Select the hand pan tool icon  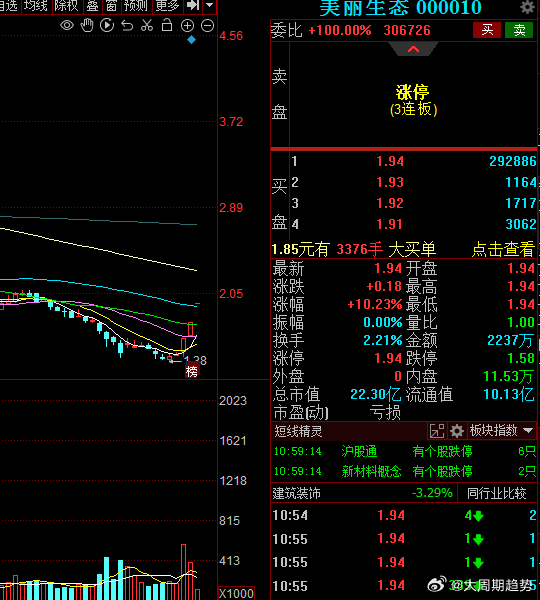tap(87, 25)
